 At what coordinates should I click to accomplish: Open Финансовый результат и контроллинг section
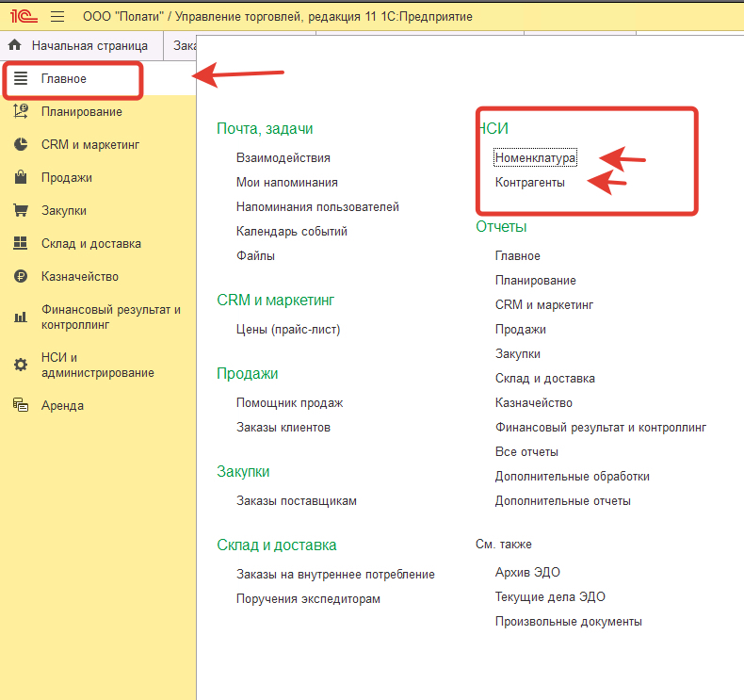[110, 317]
